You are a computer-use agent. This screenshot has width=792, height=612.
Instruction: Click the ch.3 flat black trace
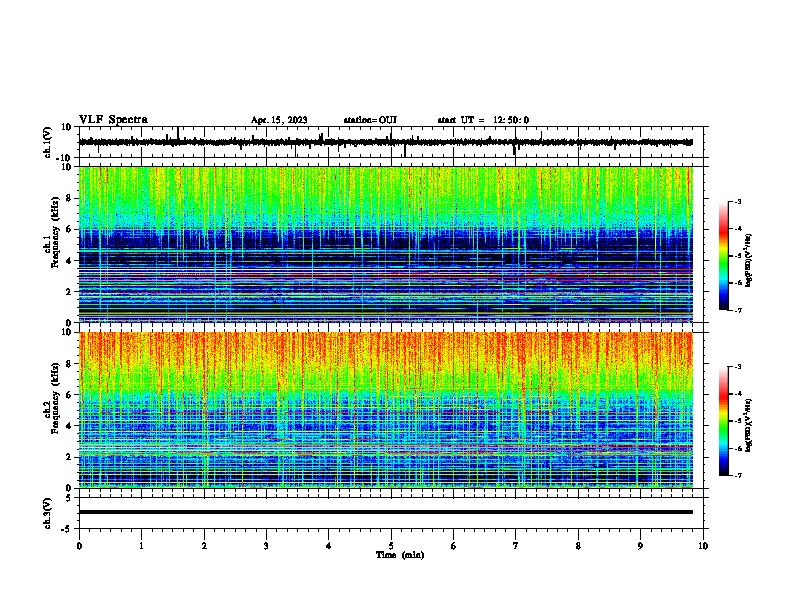click(x=386, y=512)
